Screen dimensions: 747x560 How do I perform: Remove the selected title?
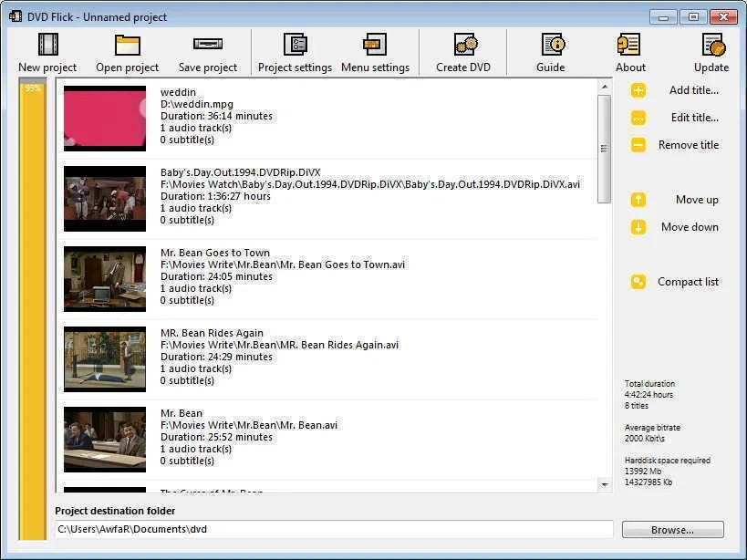pyautogui.click(x=686, y=144)
